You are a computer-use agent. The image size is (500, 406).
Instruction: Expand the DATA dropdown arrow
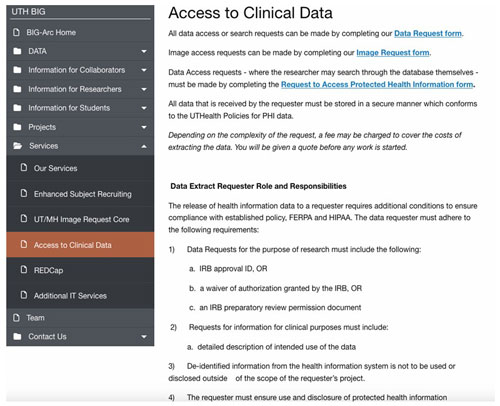(x=144, y=51)
